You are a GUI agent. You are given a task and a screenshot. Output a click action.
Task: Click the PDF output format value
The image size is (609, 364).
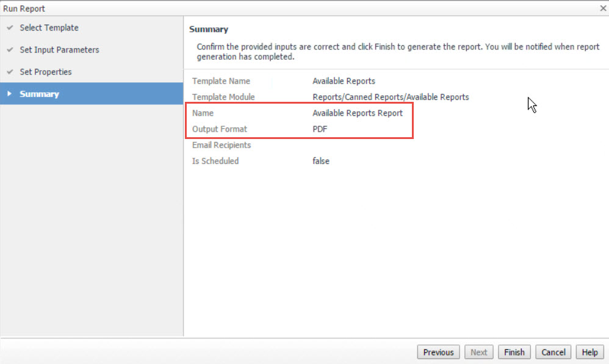point(320,129)
